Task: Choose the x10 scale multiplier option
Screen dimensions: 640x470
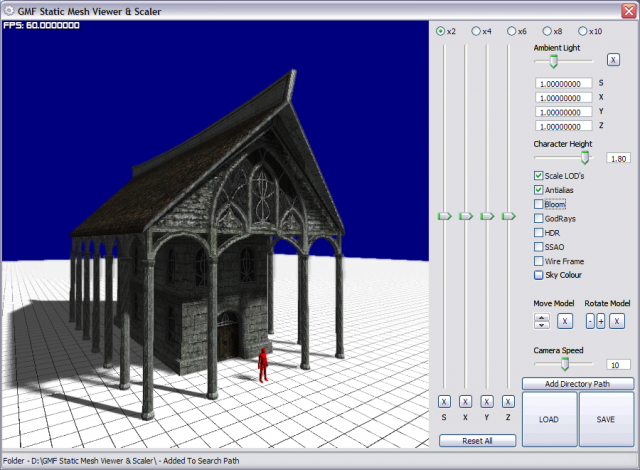Action: pyautogui.click(x=583, y=31)
